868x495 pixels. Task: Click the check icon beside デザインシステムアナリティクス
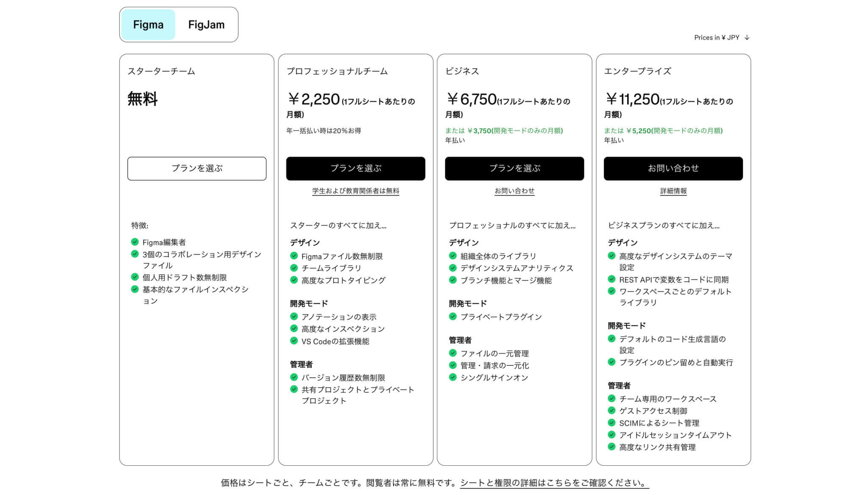[453, 268]
